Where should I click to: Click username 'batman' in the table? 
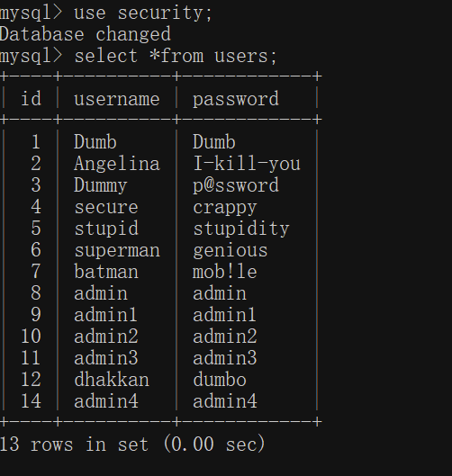point(106,272)
